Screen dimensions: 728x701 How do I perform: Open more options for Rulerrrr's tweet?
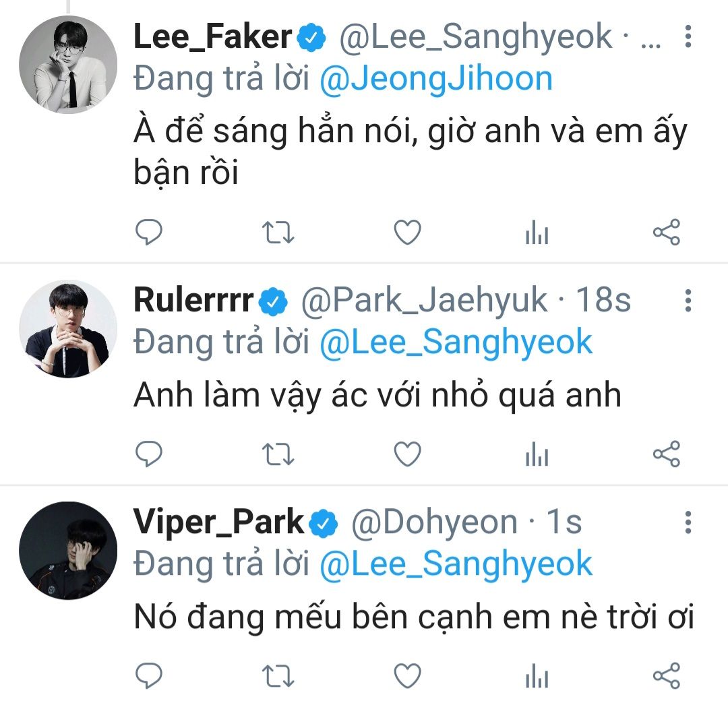[x=688, y=301]
